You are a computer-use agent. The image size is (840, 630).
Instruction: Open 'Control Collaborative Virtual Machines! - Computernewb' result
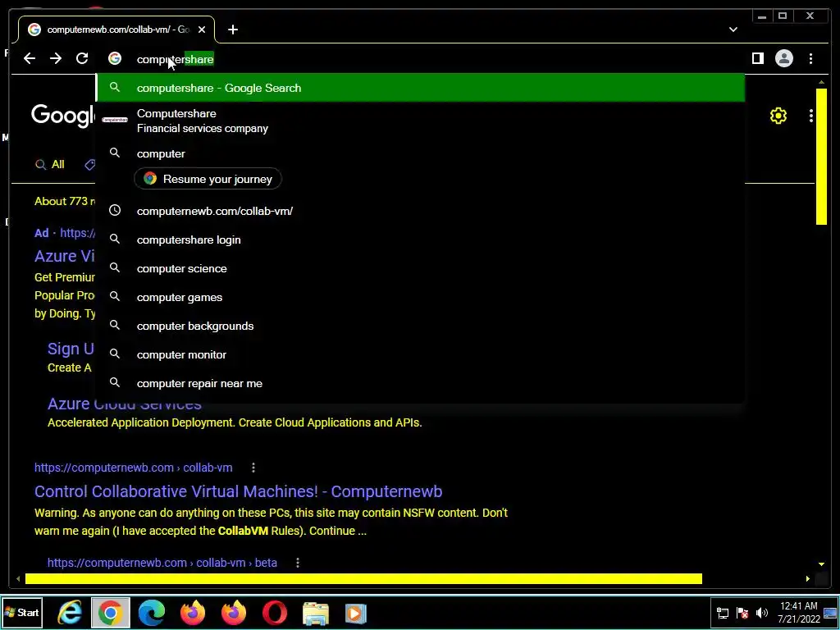click(x=239, y=491)
